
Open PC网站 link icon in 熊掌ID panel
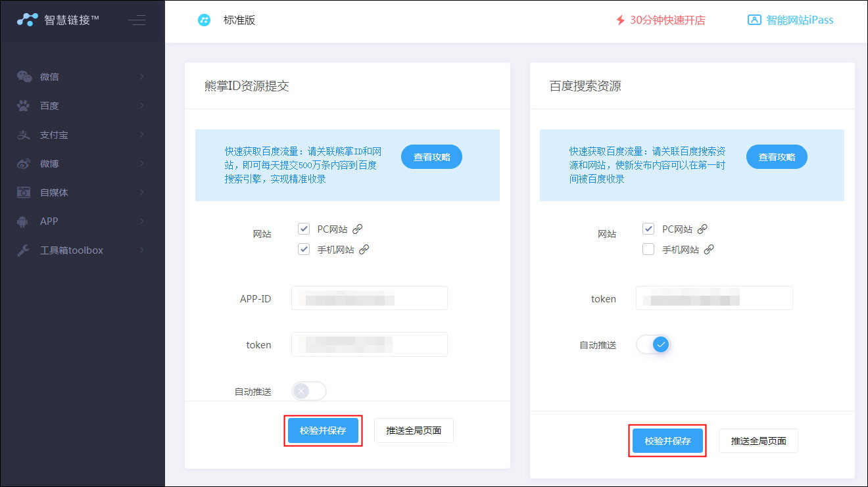[358, 229]
